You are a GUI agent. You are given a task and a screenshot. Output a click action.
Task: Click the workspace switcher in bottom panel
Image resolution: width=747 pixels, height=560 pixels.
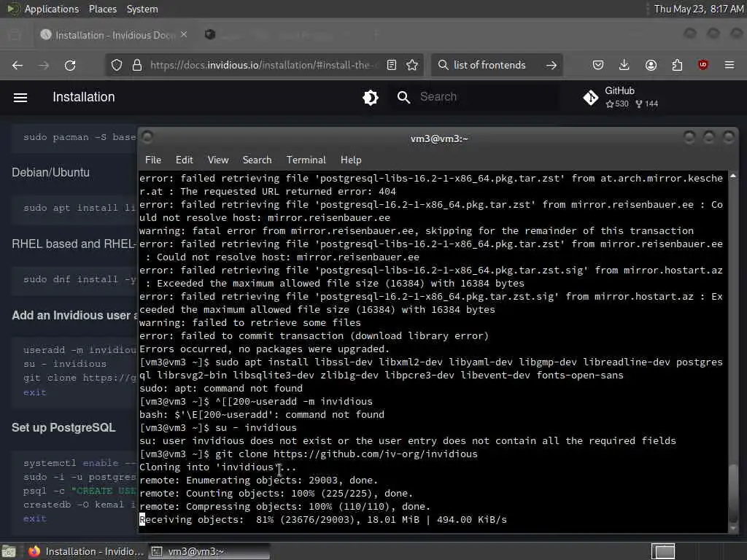663,551
